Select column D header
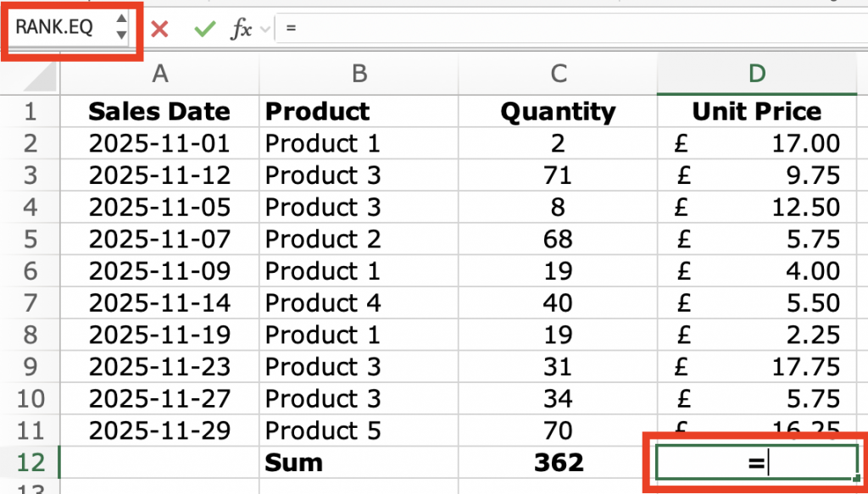The width and height of the screenshot is (868, 494). [757, 75]
